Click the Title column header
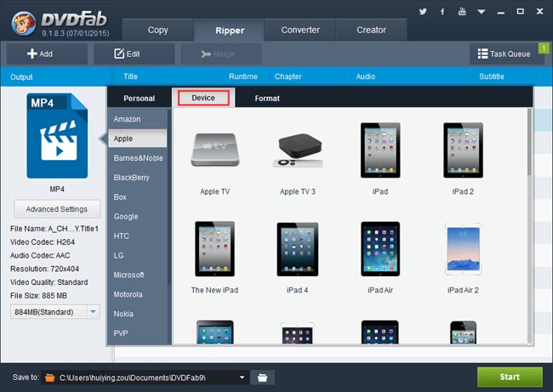Viewport: 553px width, 392px height. click(x=130, y=77)
